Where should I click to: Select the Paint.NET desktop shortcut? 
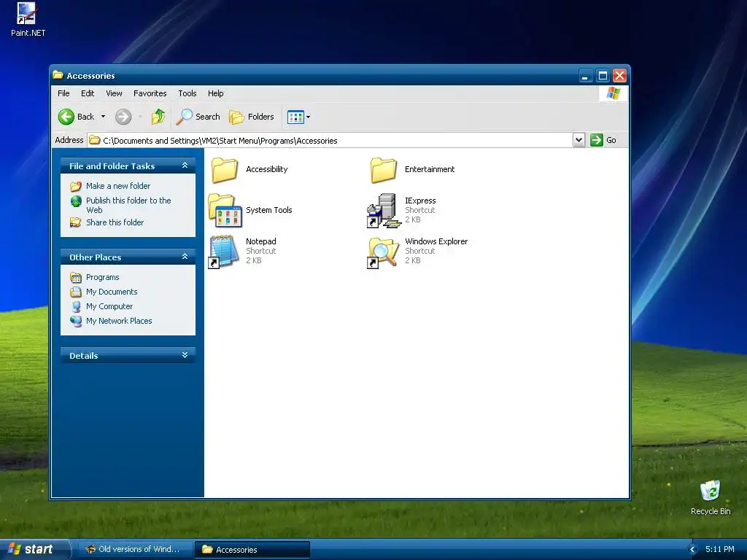pyautogui.click(x=28, y=20)
